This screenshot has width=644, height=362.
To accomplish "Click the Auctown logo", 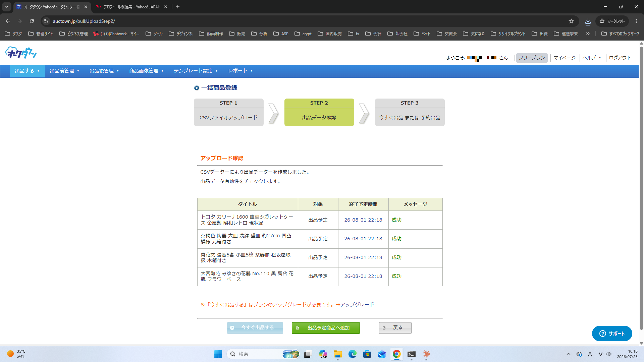I will pyautogui.click(x=21, y=53).
